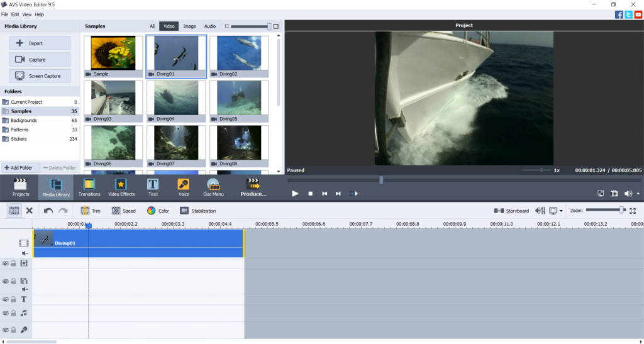This screenshot has width=644, height=344.
Task: Open the display options dropdown beside Storyboard
Action: coord(561,211)
